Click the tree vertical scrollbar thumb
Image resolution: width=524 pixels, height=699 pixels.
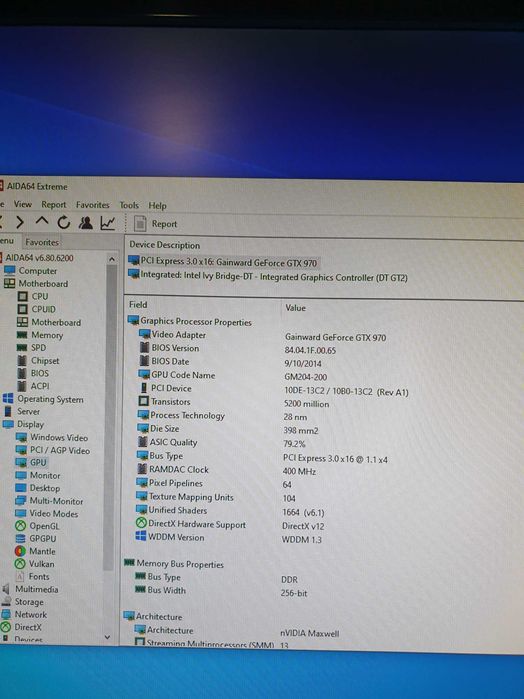click(110, 417)
